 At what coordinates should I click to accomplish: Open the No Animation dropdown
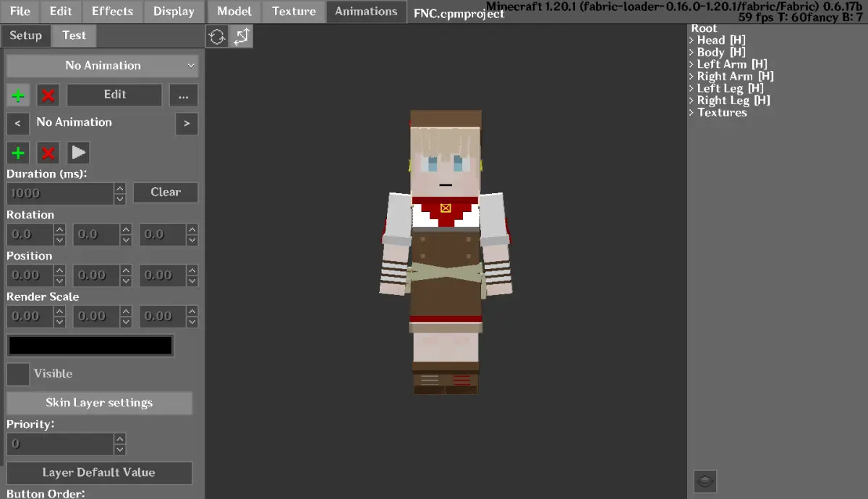pyautogui.click(x=102, y=65)
